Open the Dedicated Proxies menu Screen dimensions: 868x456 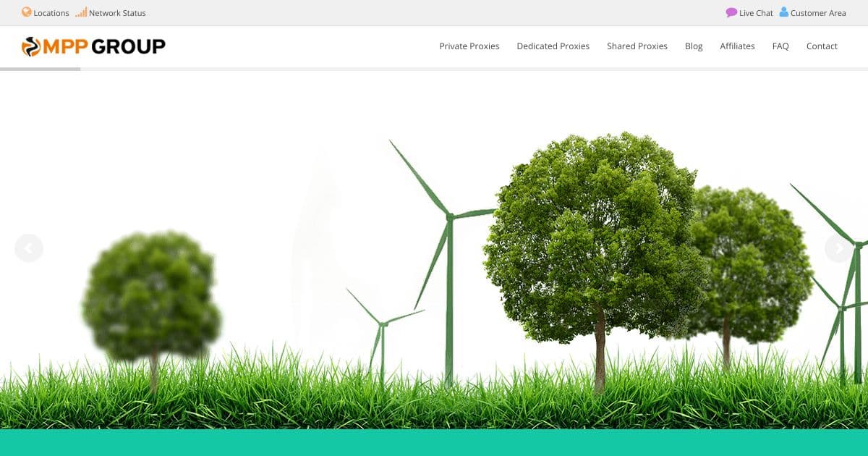click(x=553, y=46)
